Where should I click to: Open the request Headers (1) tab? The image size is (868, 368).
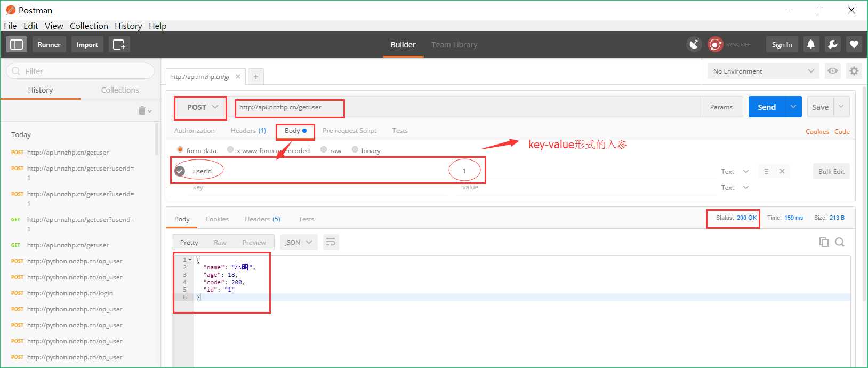click(x=248, y=131)
